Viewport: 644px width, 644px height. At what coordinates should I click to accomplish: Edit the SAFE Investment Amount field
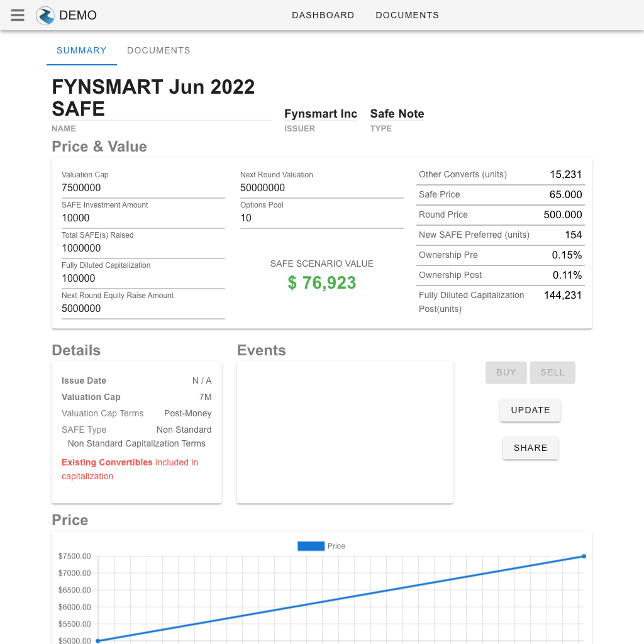click(x=143, y=218)
